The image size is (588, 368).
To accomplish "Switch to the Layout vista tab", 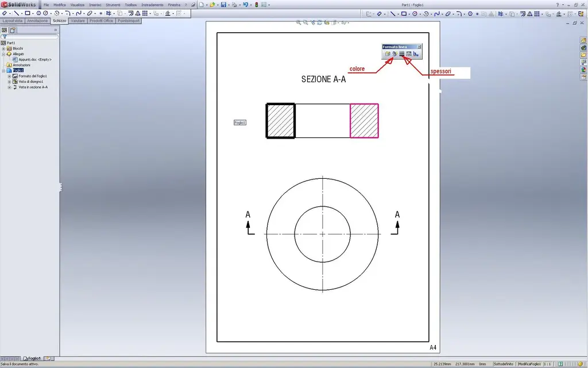I will click(x=13, y=21).
